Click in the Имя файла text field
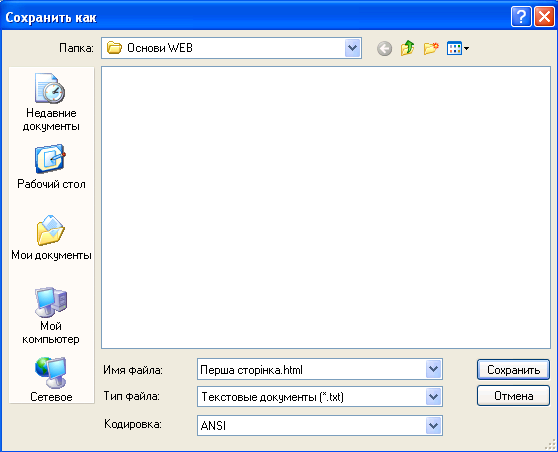 coord(311,369)
